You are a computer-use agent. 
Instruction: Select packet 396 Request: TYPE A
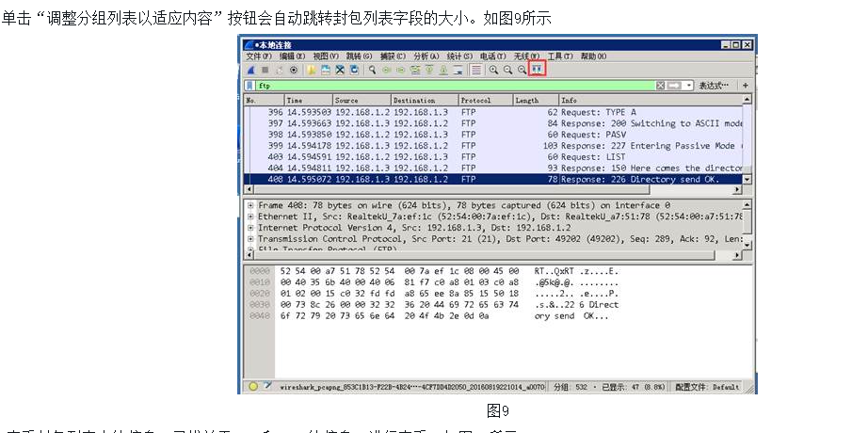tap(493, 112)
